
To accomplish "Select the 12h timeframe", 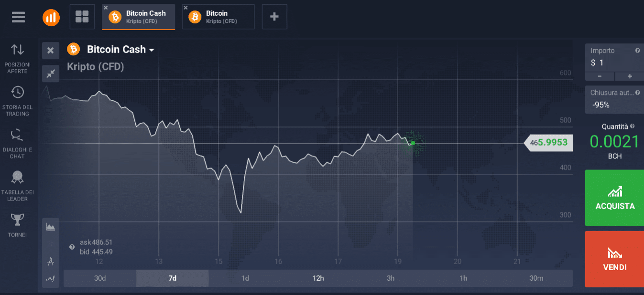I will 318,278.
